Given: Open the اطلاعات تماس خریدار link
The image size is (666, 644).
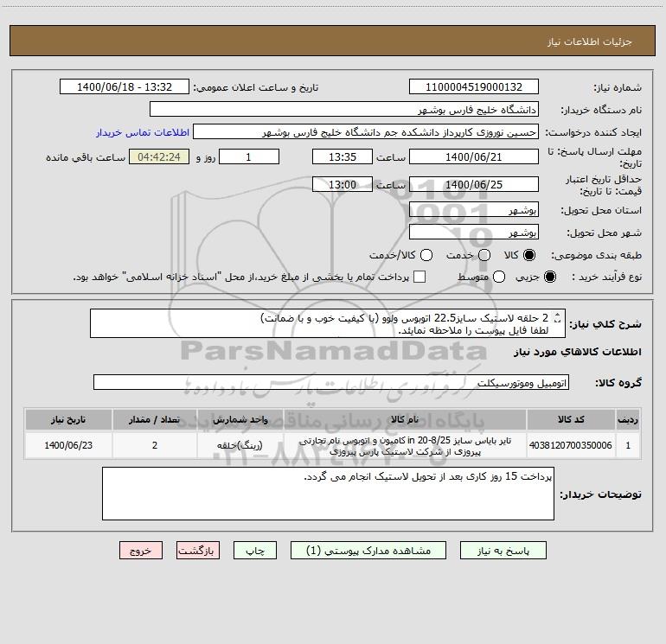Looking at the screenshot, I should tap(143, 132).
